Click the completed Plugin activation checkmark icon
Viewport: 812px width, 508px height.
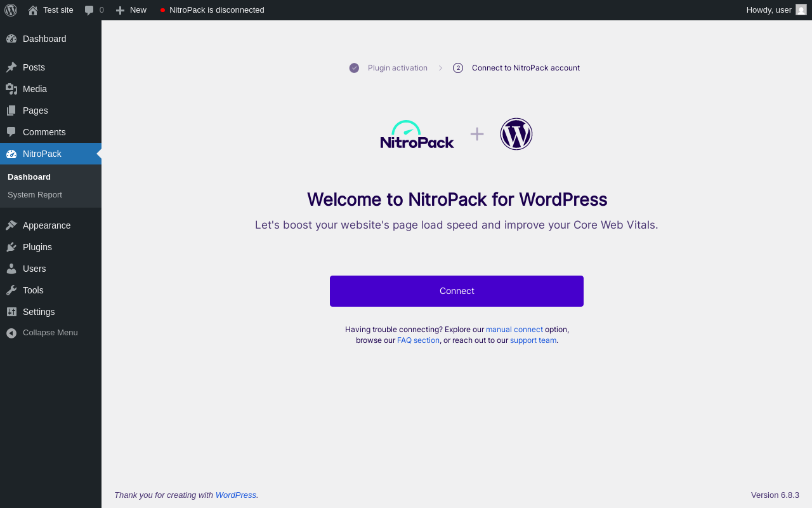click(x=354, y=68)
